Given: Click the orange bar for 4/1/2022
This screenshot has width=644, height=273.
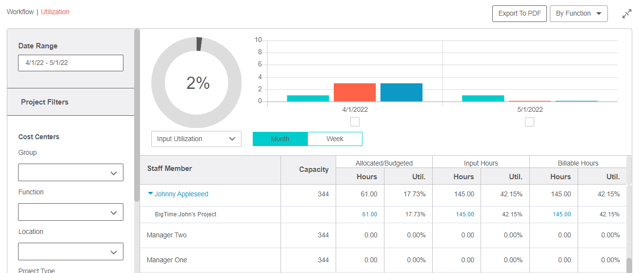Looking at the screenshot, I should click(x=355, y=92).
